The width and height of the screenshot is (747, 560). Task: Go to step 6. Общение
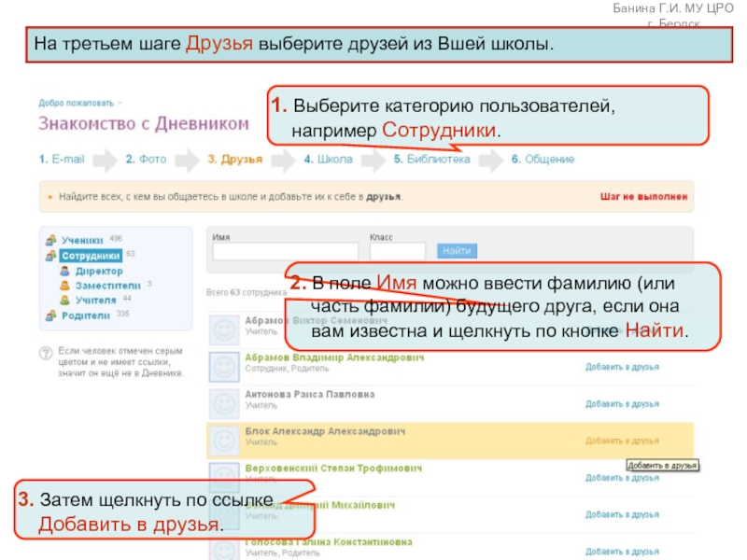click(543, 159)
